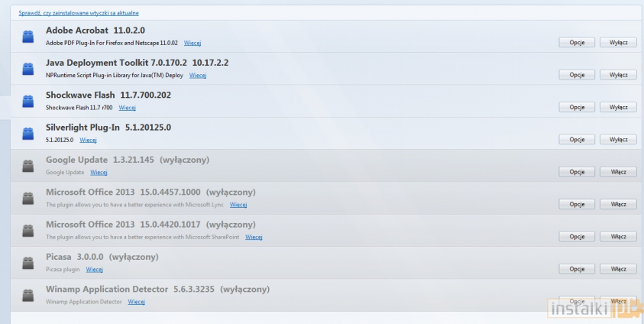
Task: Select the Microsoft Office 2013 15.0.4420.1017 title
Action: click(150, 225)
